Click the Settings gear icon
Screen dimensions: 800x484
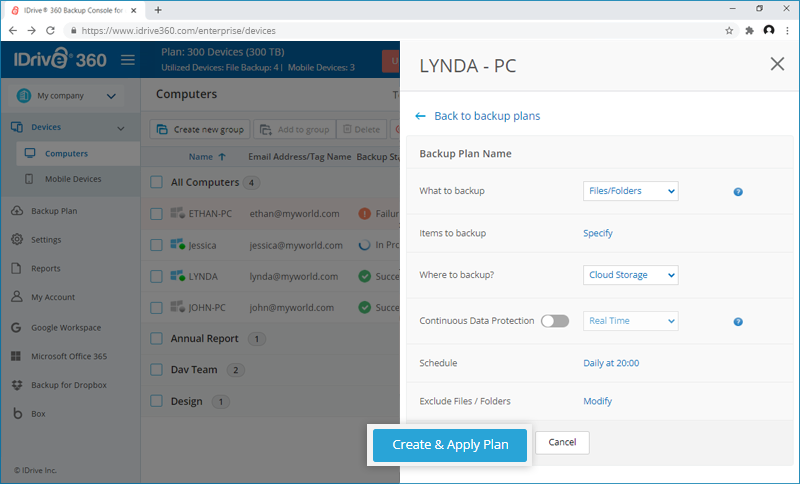point(17,239)
